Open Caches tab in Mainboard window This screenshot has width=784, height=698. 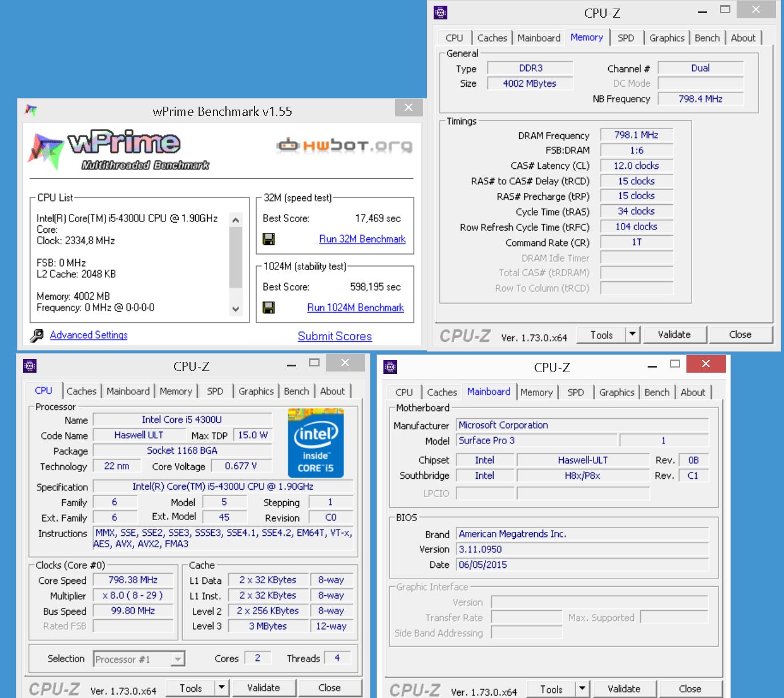[x=442, y=392]
